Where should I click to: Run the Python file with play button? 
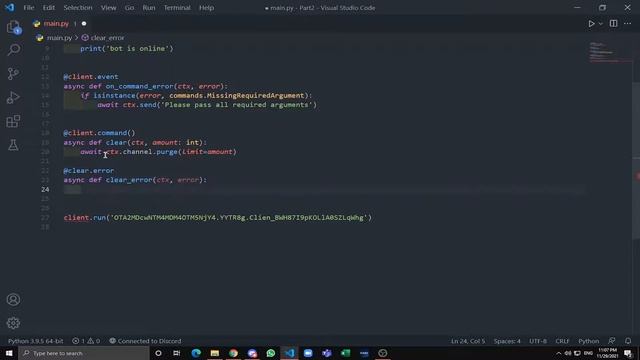click(x=591, y=24)
